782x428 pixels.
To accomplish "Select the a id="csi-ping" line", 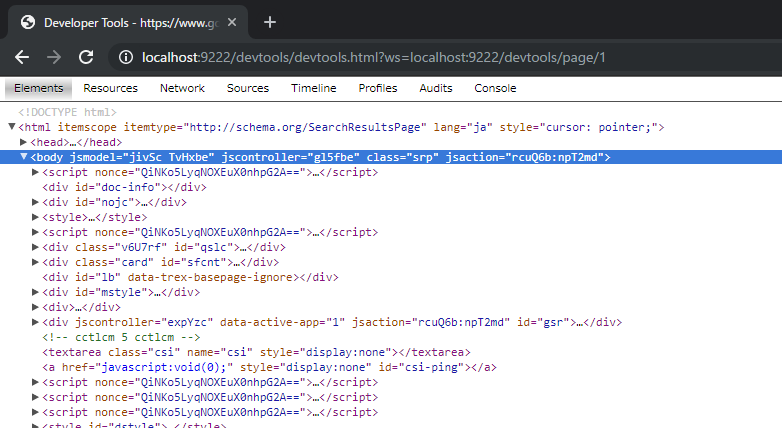I will (x=269, y=367).
